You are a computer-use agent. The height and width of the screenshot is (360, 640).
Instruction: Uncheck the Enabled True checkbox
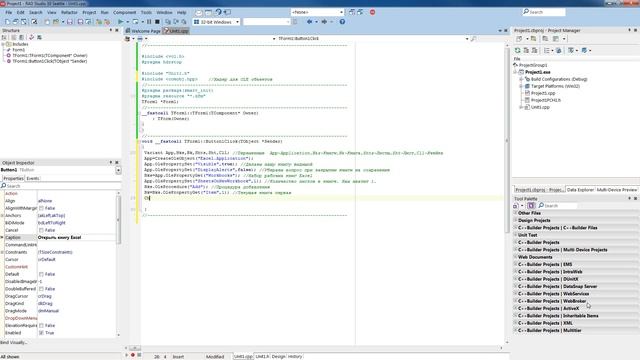(x=41, y=333)
